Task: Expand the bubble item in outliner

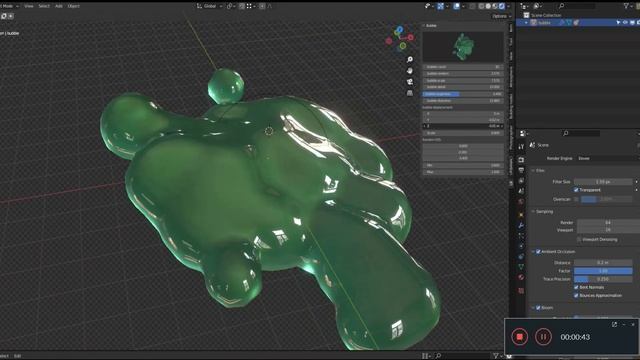Action: [527, 22]
